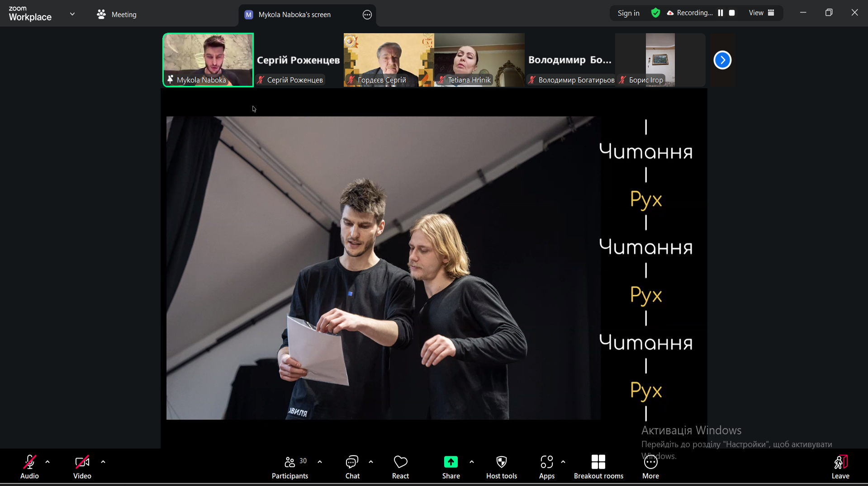Start camera with Video button
The width and height of the screenshot is (868, 486).
(x=82, y=467)
